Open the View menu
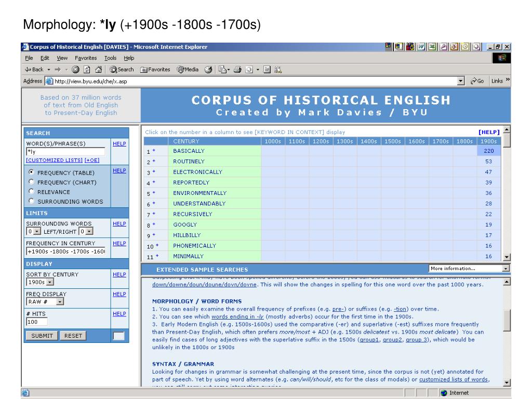This screenshot has width=532, height=399. [62, 58]
